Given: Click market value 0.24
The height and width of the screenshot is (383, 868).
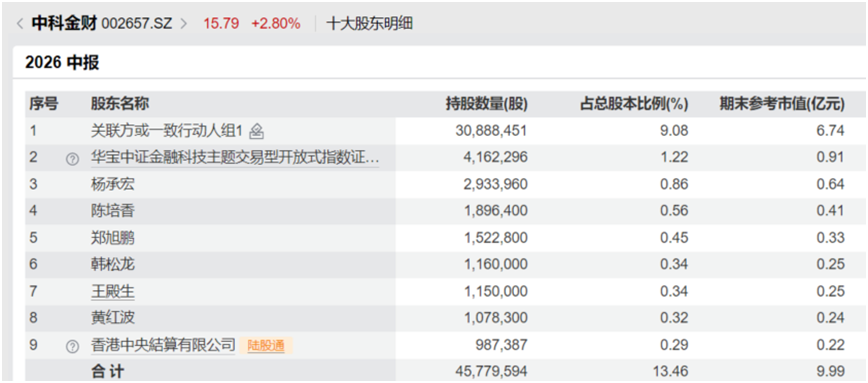Looking at the screenshot, I should coord(830,318).
